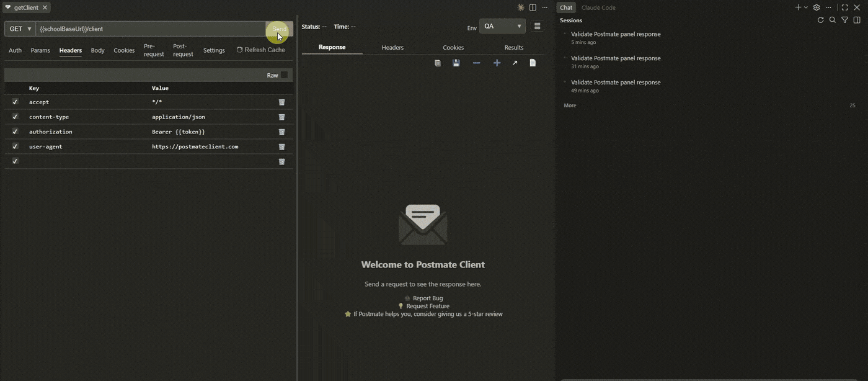Select the getClient editor tab
Screen dimensions: 868x381
tap(26, 7)
